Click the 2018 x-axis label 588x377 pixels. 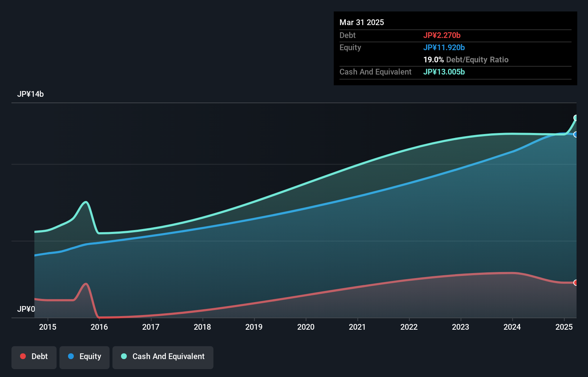click(202, 327)
